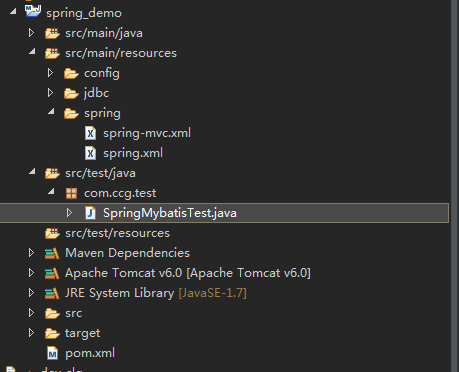459x372 pixels.
Task: Collapse the spring_demo project node
Action: 13,12
